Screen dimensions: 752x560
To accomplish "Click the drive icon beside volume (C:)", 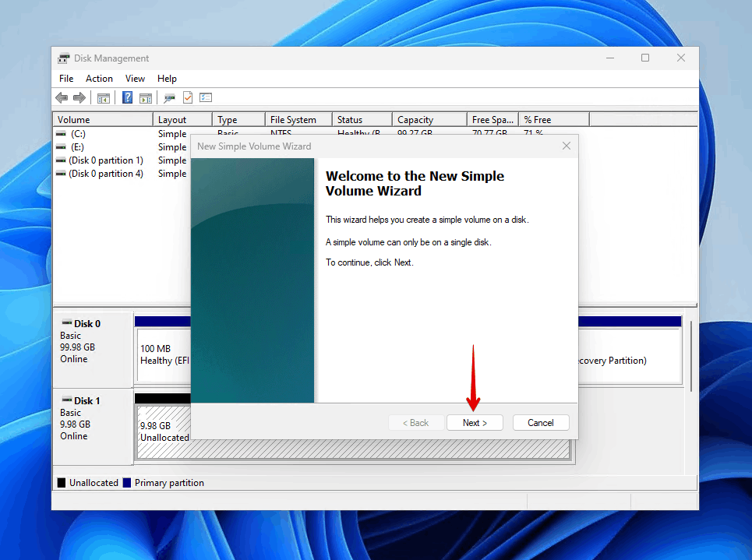I will pos(61,133).
